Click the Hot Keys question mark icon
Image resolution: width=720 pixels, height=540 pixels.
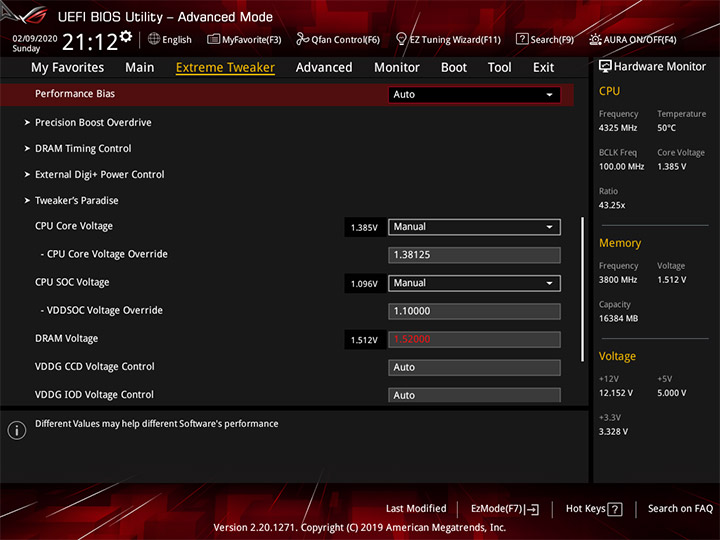tap(614, 509)
